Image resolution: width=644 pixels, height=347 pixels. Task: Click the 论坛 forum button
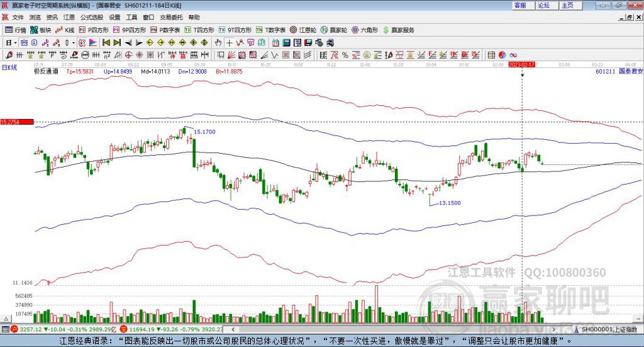click(x=547, y=5)
